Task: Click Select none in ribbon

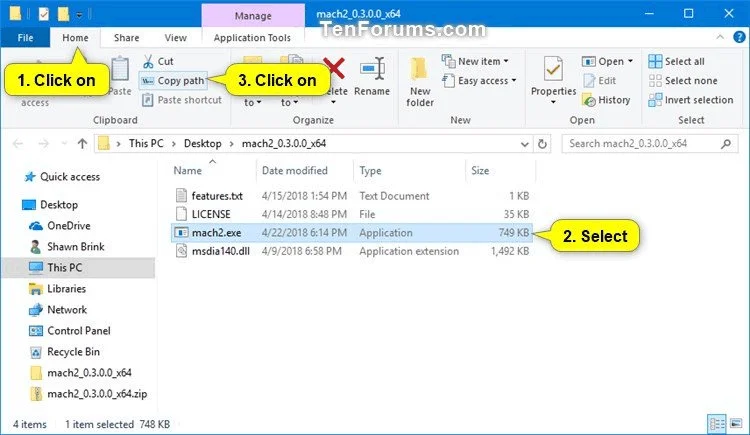Action: tap(683, 80)
